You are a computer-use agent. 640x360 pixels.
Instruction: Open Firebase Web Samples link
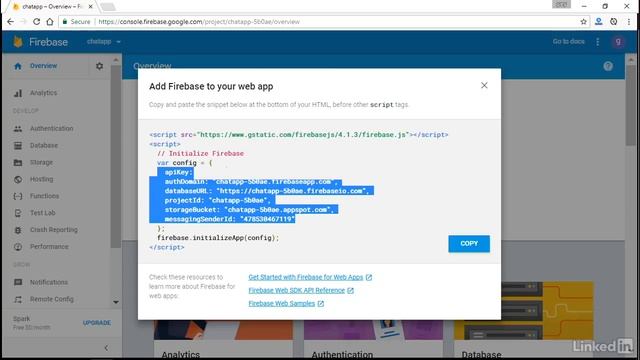[x=282, y=303]
